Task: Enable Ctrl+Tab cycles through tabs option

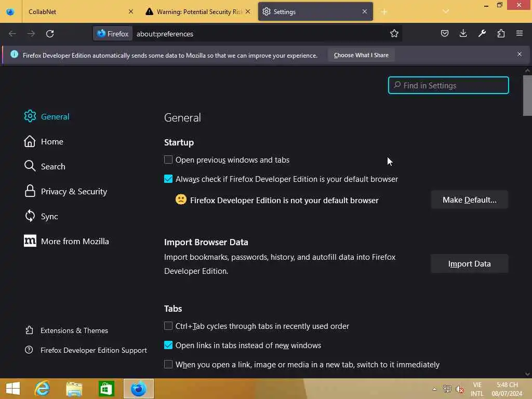Action: click(x=168, y=326)
